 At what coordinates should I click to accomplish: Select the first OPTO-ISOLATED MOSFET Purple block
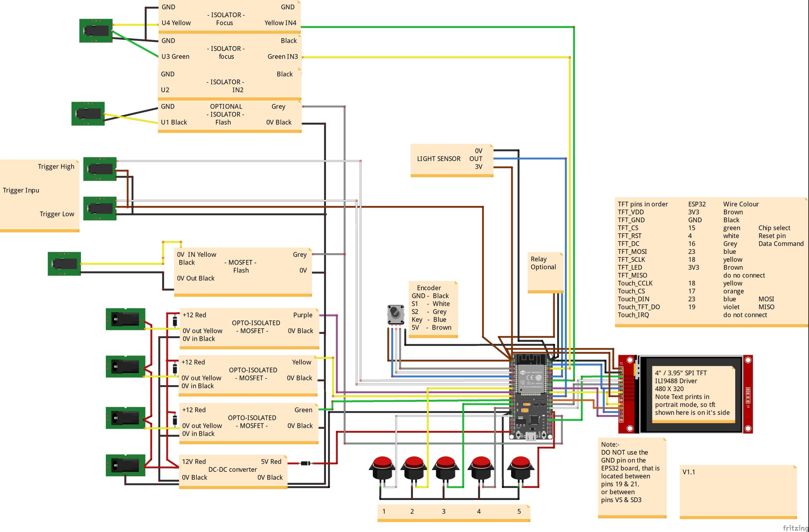coord(249,328)
